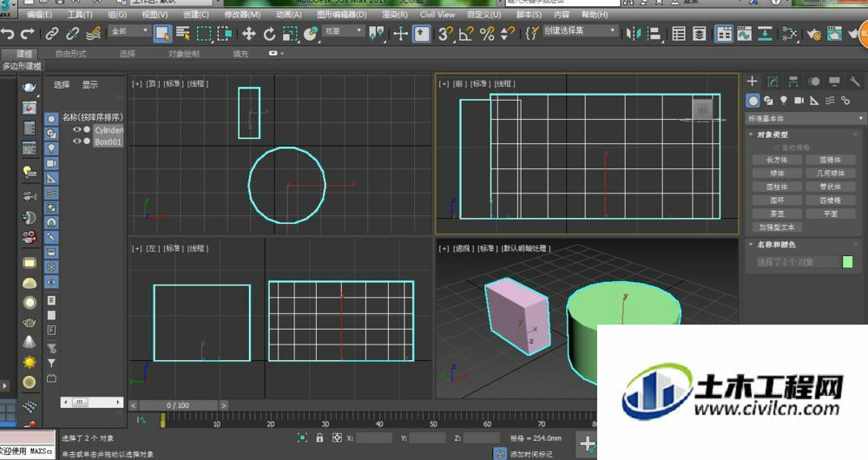This screenshot has height=460, width=868.
Task: Click scene explorer horizontal scrollbar
Action: point(91,402)
